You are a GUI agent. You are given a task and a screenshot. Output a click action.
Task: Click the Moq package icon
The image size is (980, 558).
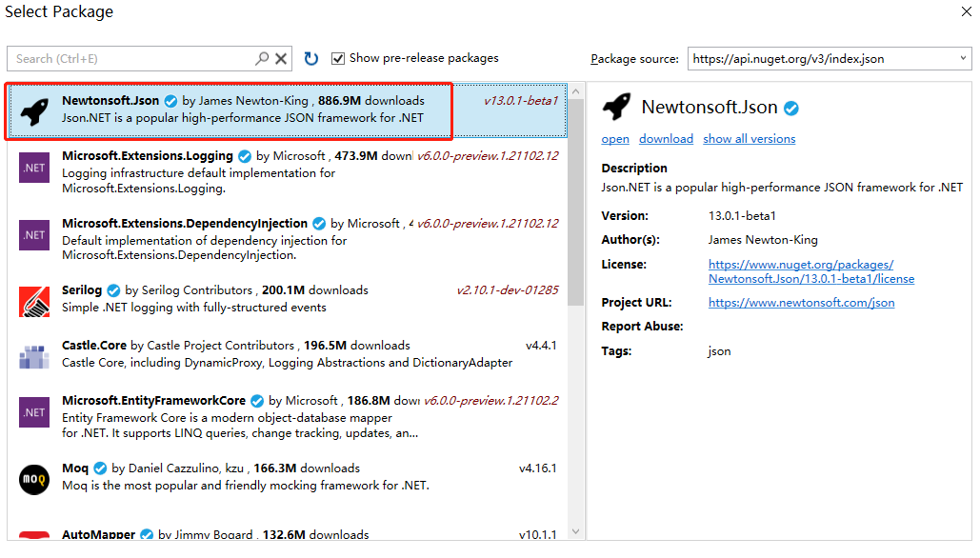pos(34,480)
